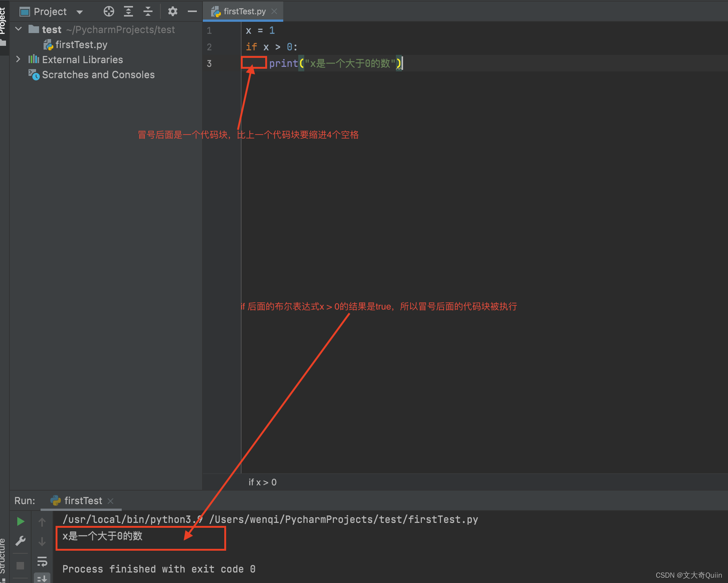Click the Expand All icon in Project toolbar
The height and width of the screenshot is (583, 728).
click(x=128, y=12)
